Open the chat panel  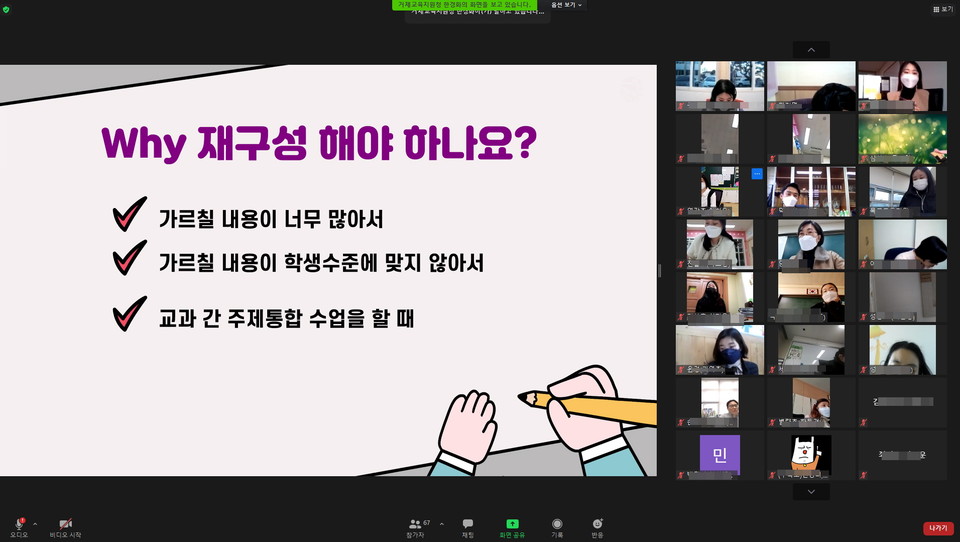467,524
